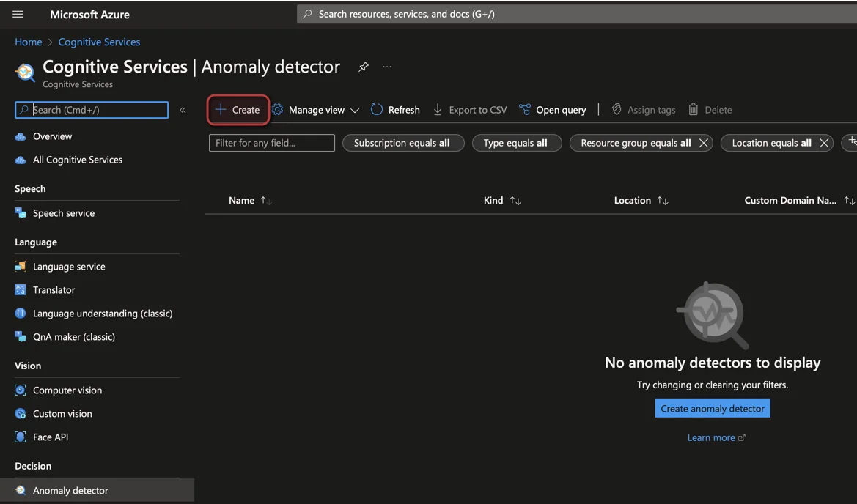The image size is (857, 504).
Task: Go to Cognitive Services breadcrumb link
Action: tap(99, 42)
